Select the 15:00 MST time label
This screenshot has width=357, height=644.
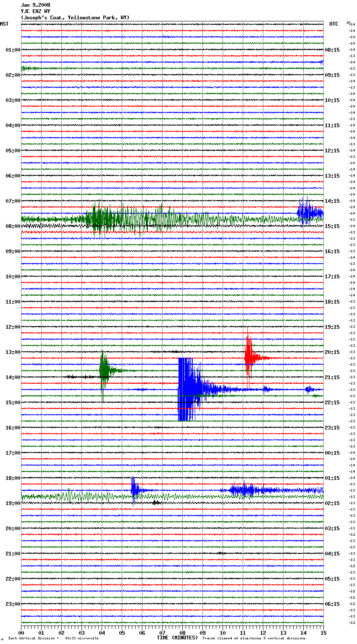tap(13, 403)
